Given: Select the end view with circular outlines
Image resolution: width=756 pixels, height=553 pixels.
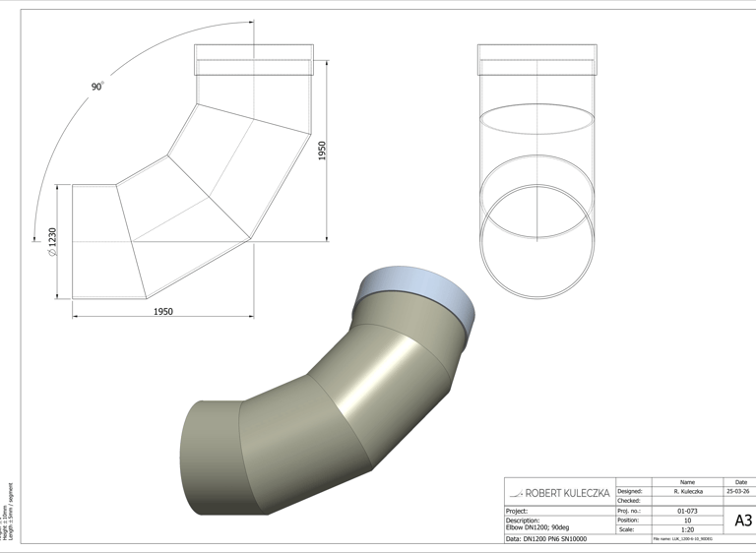Looking at the screenshot, I should point(537,171).
